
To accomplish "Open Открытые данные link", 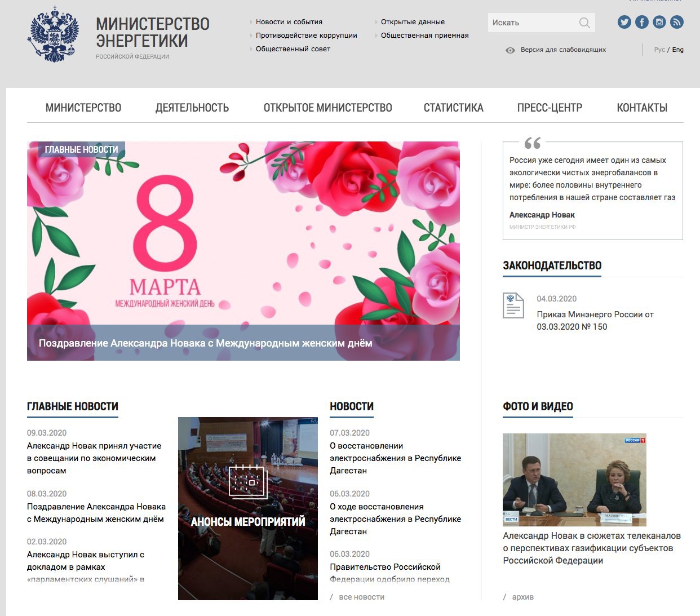I will pyautogui.click(x=413, y=22).
